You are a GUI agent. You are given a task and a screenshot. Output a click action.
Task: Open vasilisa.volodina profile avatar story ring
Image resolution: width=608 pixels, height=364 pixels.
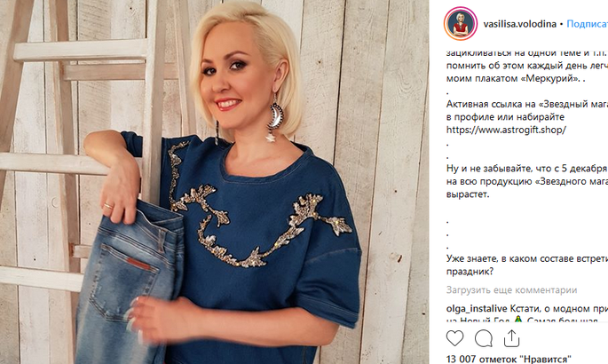tap(461, 24)
